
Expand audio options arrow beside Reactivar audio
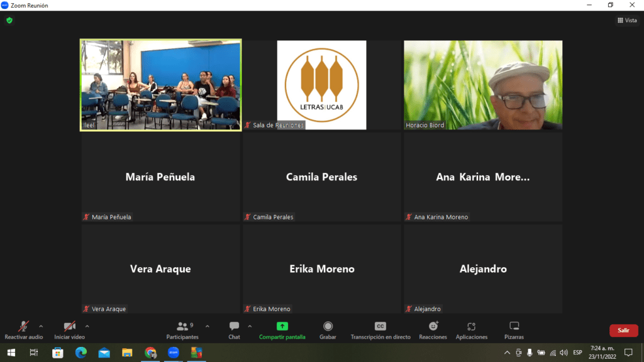41,326
